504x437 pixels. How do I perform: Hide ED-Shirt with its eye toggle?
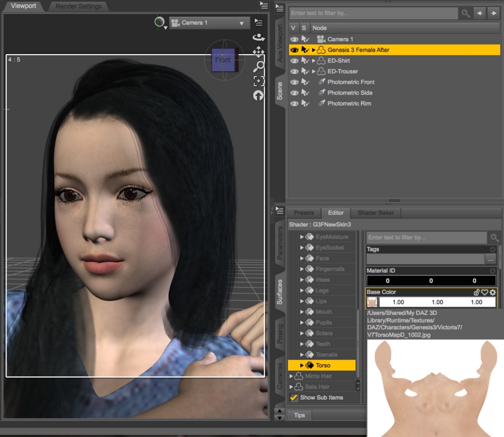pos(294,60)
